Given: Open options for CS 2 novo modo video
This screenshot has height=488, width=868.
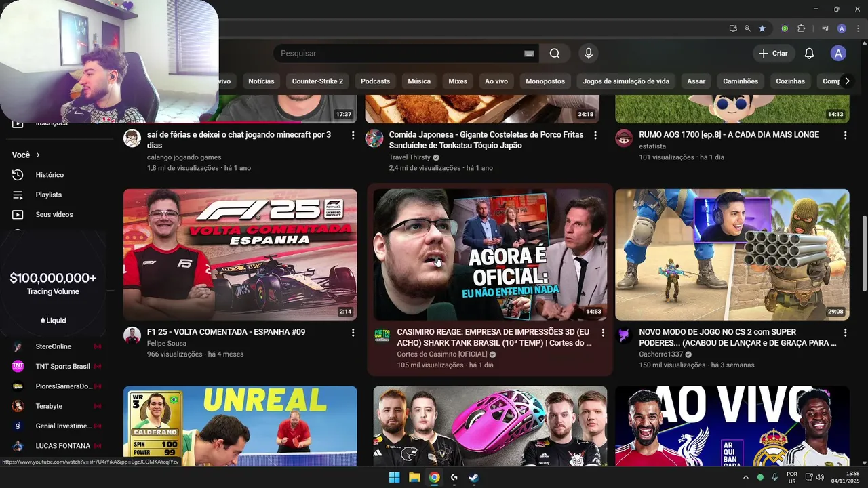Looking at the screenshot, I should [x=845, y=333].
